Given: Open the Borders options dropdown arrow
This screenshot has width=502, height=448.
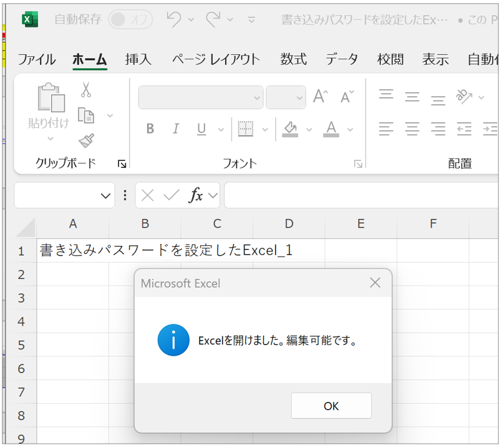Looking at the screenshot, I should click(265, 130).
